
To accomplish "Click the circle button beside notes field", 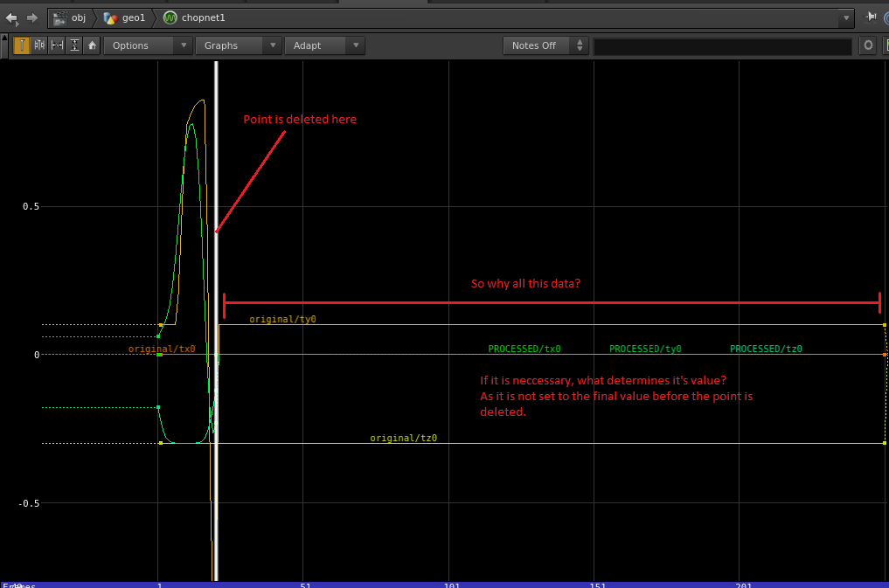I will (x=868, y=45).
